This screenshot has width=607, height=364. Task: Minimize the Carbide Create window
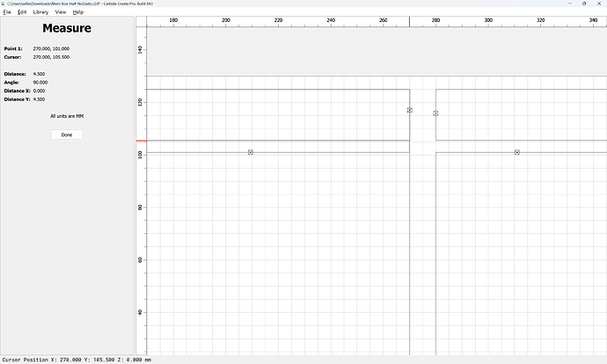(570, 4)
